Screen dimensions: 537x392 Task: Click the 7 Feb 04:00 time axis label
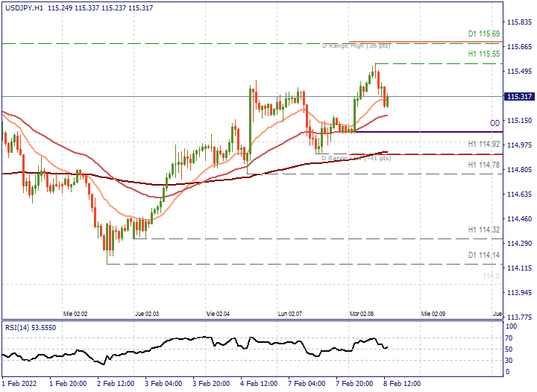click(307, 384)
